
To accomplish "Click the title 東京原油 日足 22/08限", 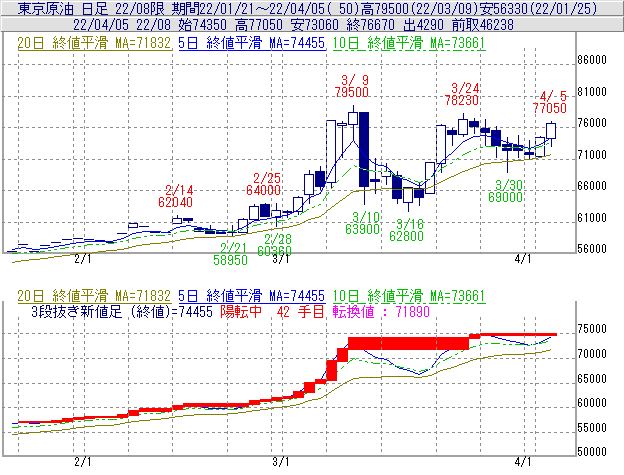I will tap(91, 8).
